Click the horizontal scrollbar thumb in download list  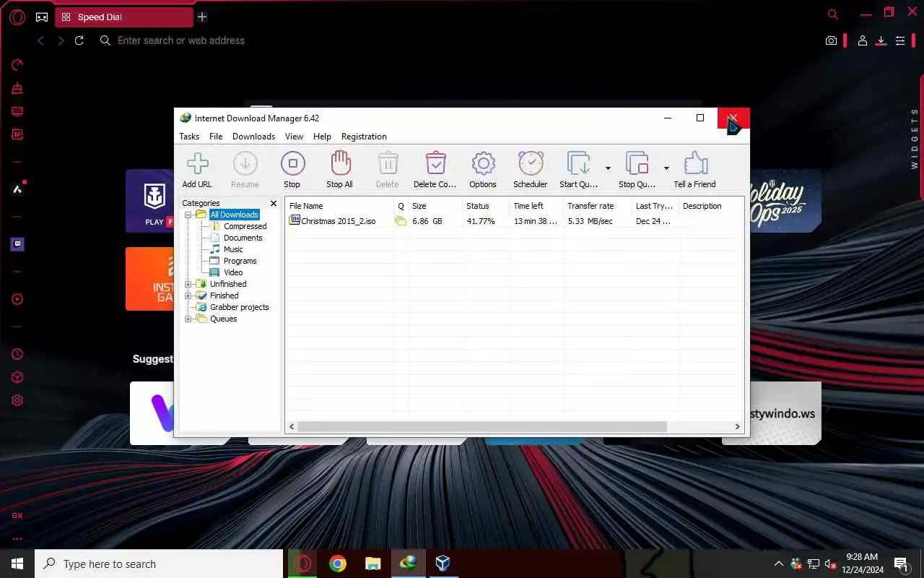pyautogui.click(x=482, y=427)
